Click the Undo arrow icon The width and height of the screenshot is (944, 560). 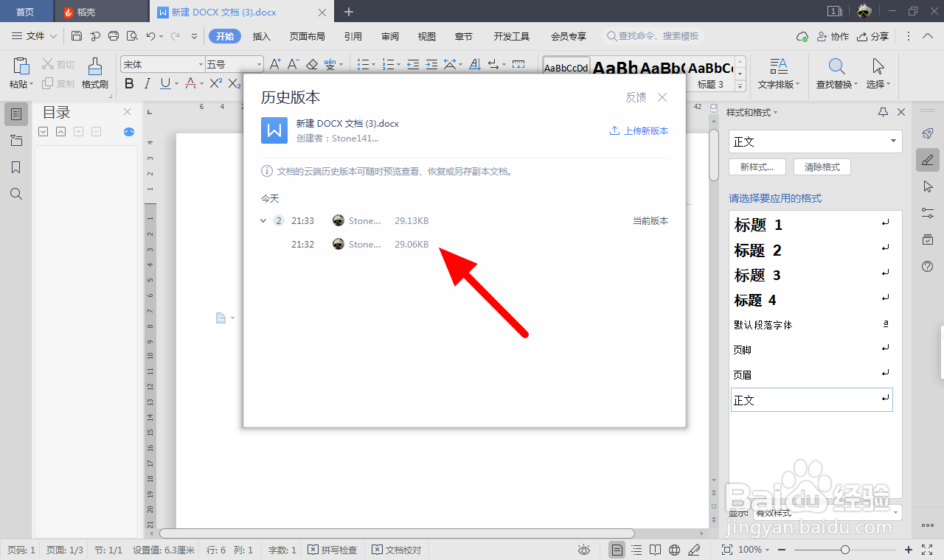point(150,36)
